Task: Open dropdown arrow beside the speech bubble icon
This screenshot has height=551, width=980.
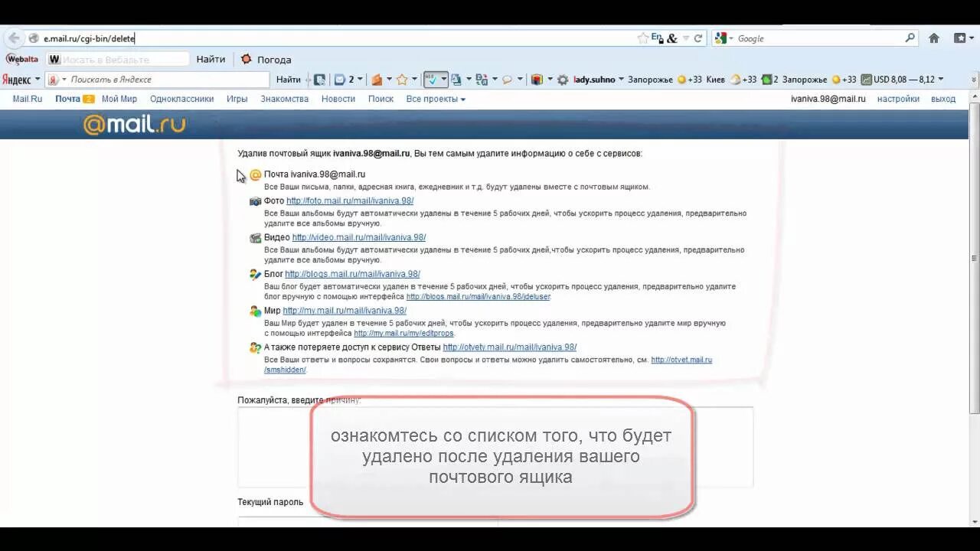Action: tap(520, 79)
